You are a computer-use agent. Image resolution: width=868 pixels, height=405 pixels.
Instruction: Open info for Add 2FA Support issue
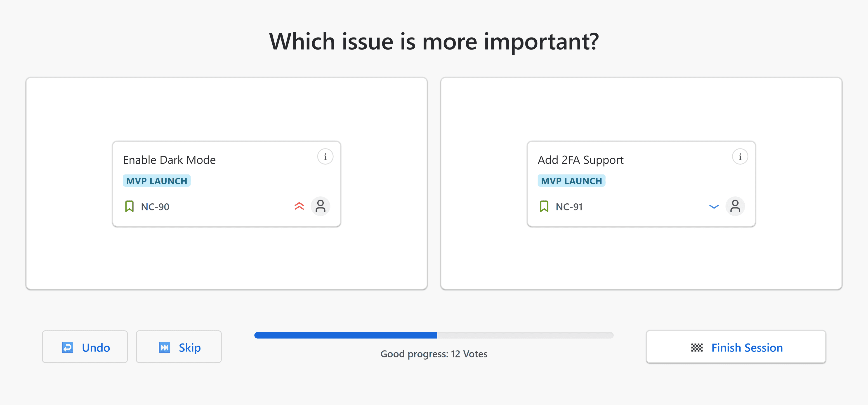[x=740, y=157]
